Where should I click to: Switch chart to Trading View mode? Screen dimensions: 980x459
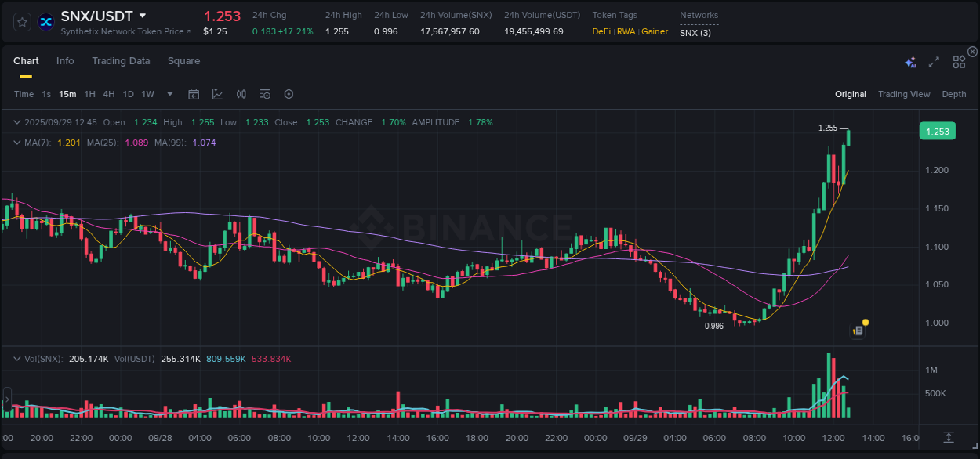click(x=904, y=94)
